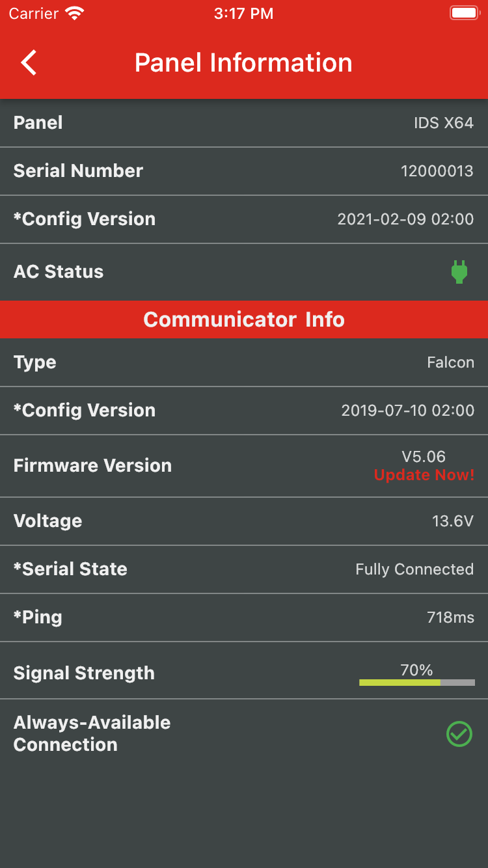The height and width of the screenshot is (868, 488).
Task: Select the Serial Number row
Action: (x=244, y=171)
